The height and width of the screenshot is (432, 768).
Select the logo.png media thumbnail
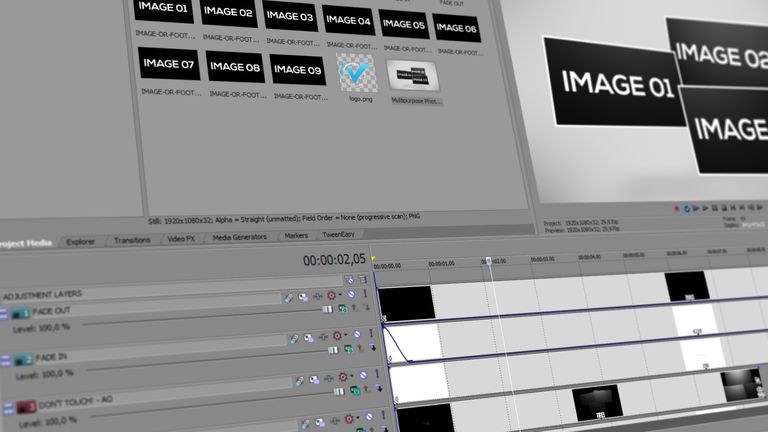[357, 73]
